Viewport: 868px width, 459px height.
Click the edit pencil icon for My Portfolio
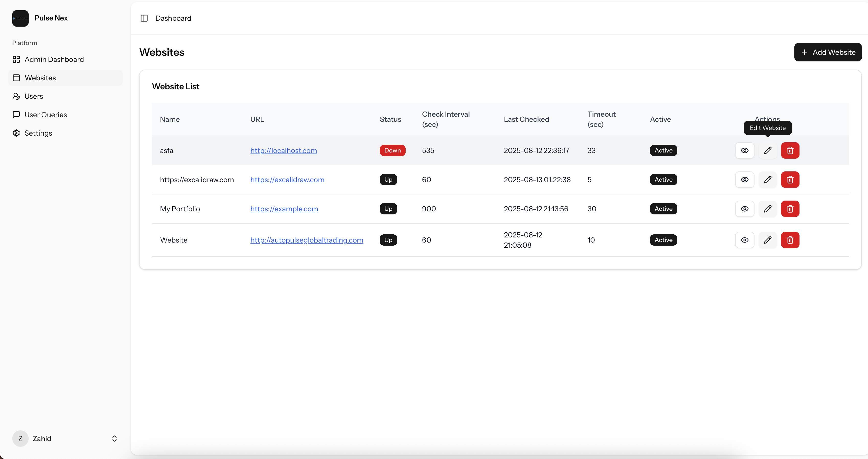(768, 209)
